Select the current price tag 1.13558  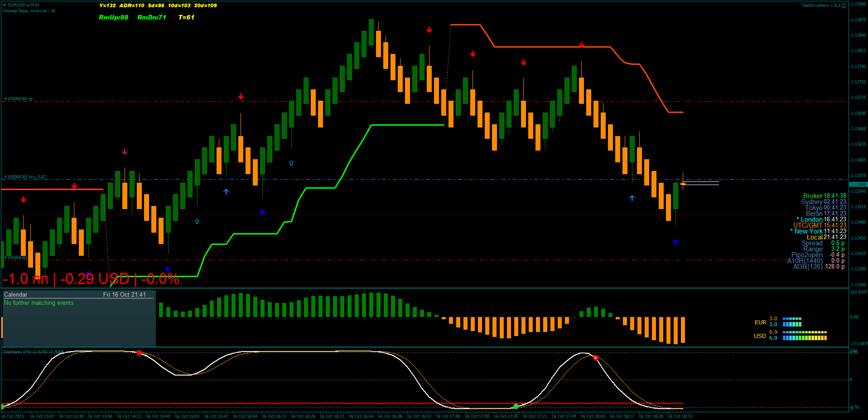point(858,185)
